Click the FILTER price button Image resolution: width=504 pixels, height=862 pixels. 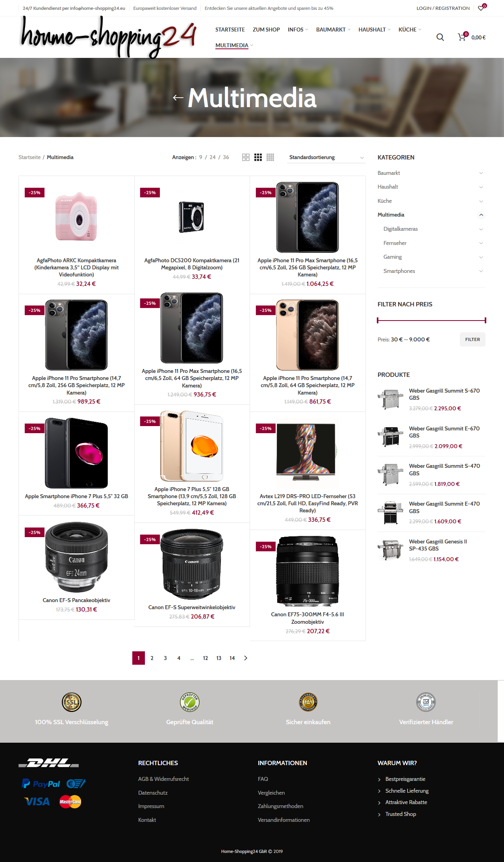(x=472, y=339)
